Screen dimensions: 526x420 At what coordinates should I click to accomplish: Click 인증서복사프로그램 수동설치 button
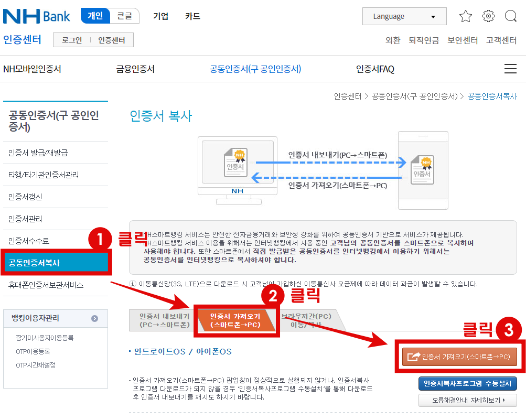467,384
